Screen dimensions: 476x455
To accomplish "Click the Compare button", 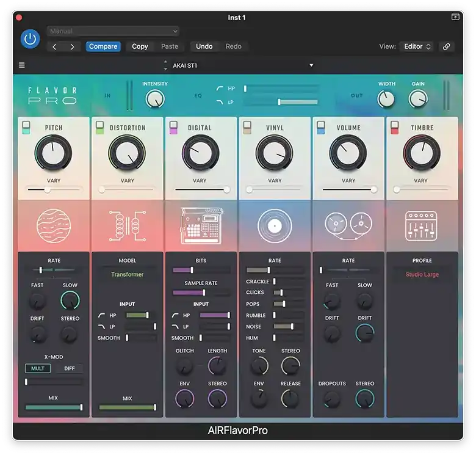I will 103,46.
